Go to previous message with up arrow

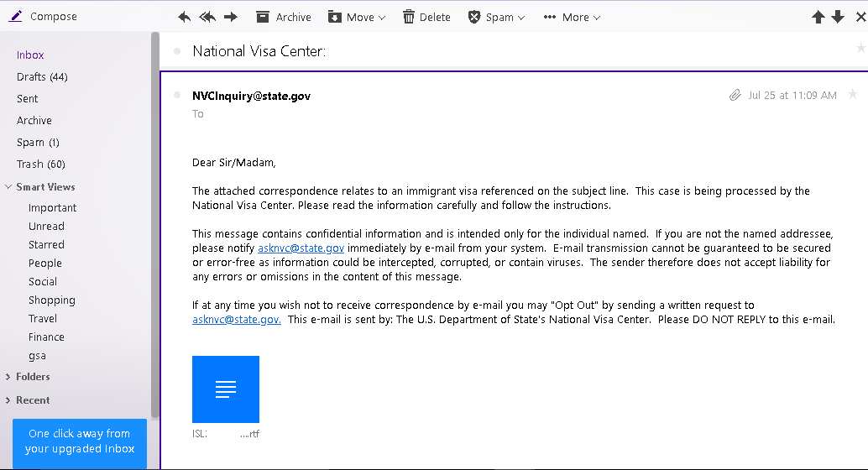coord(818,17)
